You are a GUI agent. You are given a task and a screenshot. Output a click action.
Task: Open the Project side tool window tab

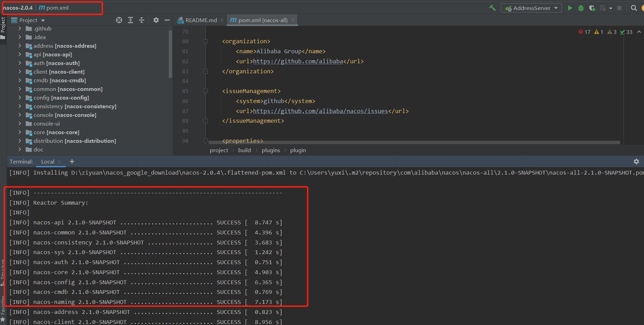[x=3, y=28]
